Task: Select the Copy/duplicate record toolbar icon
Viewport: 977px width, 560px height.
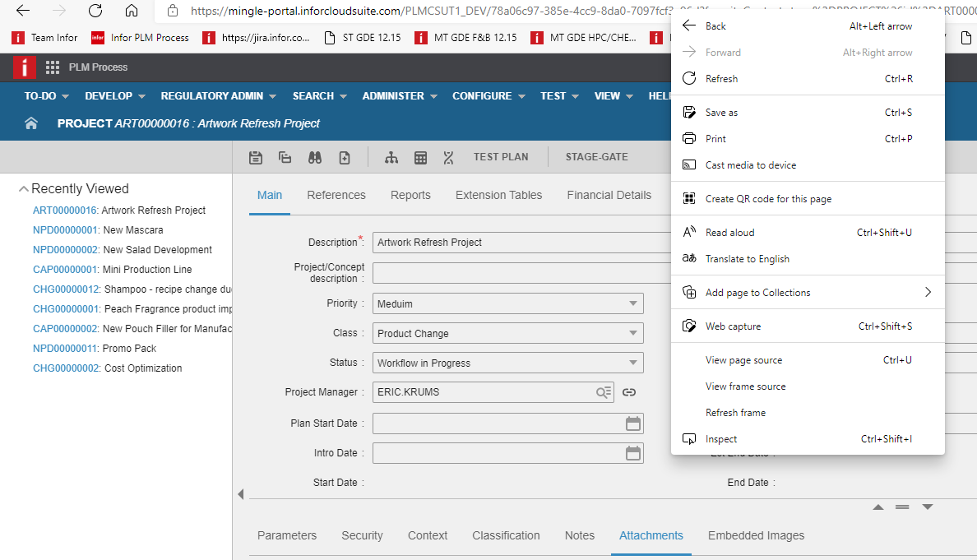Action: coord(285,156)
